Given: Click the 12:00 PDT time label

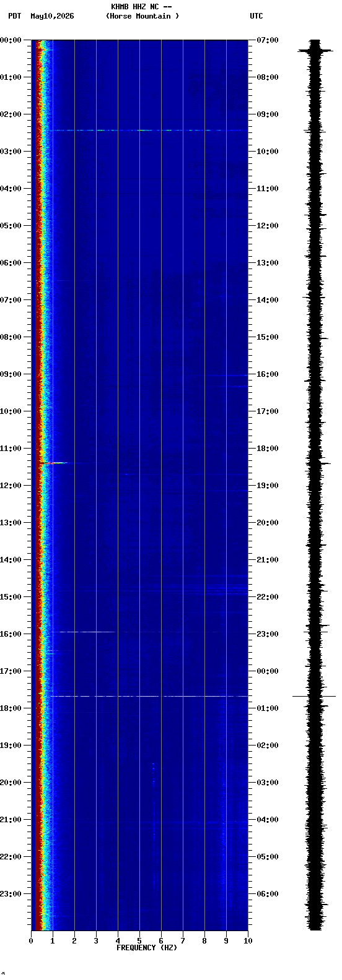Looking at the screenshot, I should 11,486.
